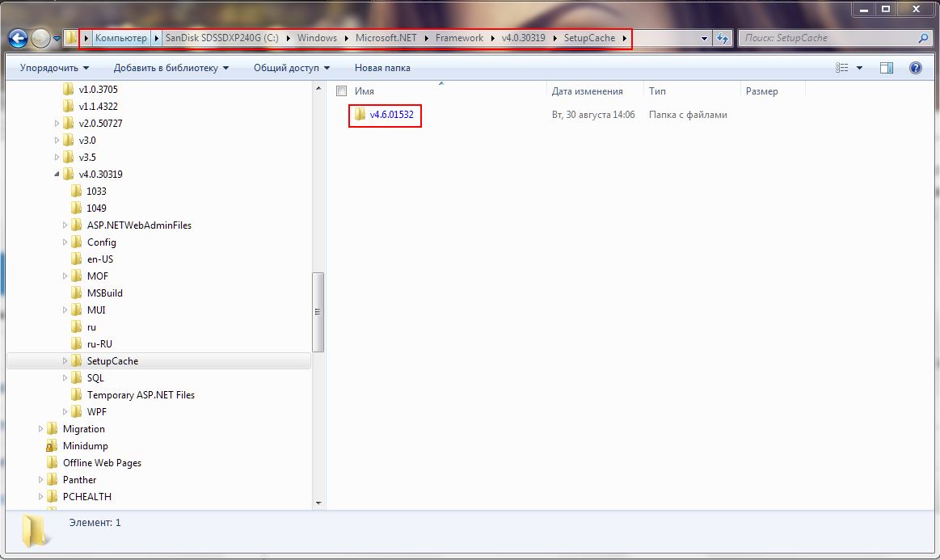
Task: Sort by Дата изменения column header
Action: pos(587,91)
